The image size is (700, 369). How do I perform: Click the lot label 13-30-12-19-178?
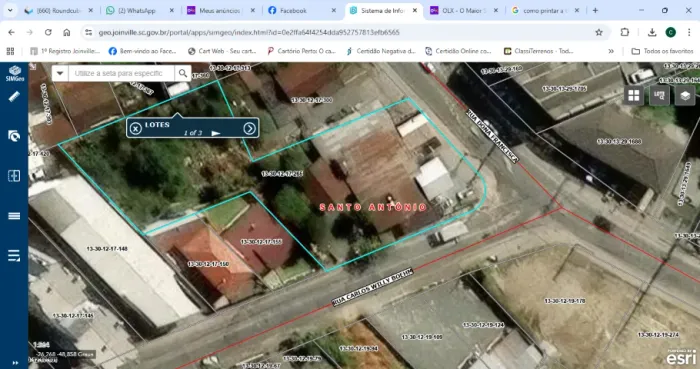(565, 301)
